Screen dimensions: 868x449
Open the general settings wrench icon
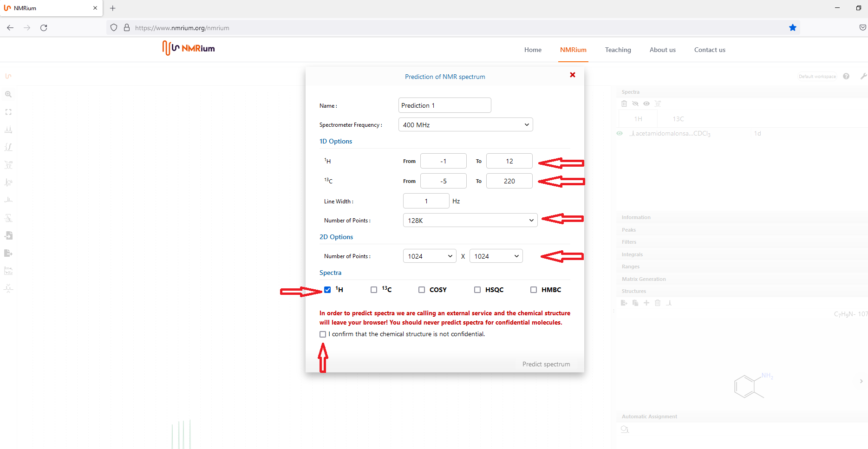863,76
